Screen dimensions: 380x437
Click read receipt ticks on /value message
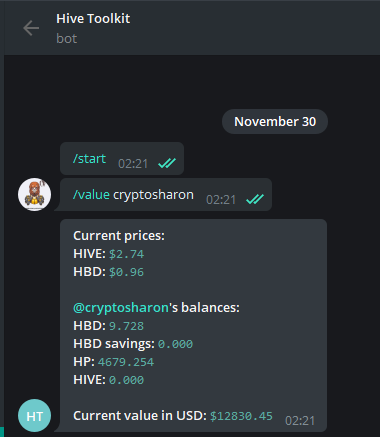click(255, 199)
